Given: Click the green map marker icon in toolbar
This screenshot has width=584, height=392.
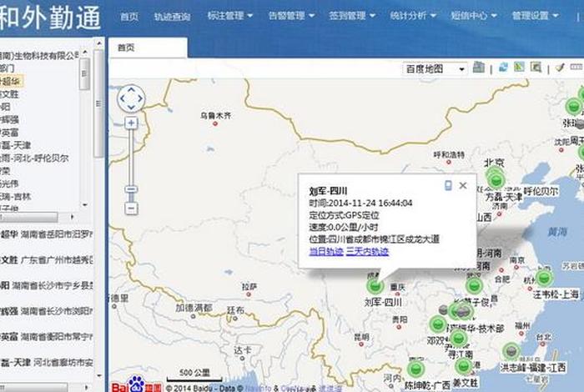Looking at the screenshot, I should click(x=519, y=67).
